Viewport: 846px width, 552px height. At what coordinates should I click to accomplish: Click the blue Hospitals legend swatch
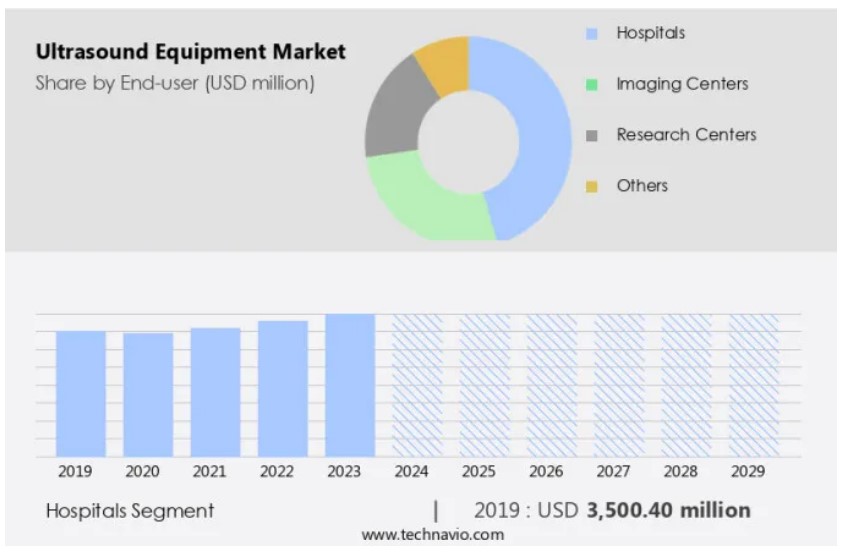coord(591,34)
